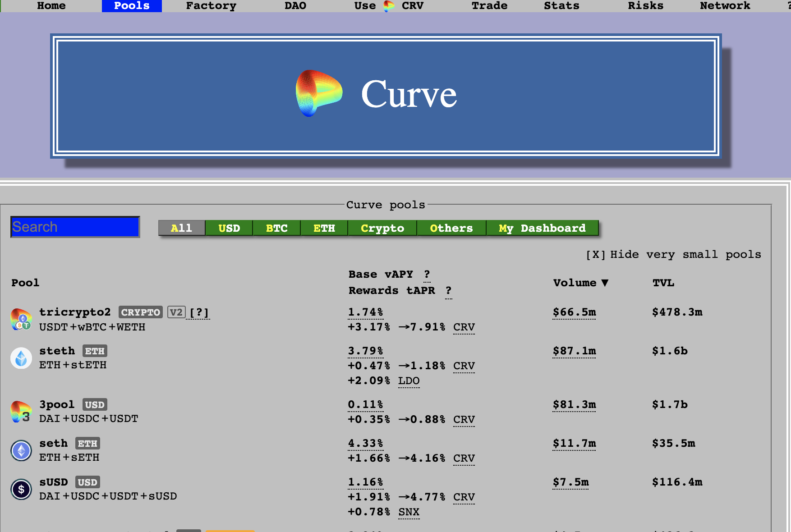
Task: Select the ETH pools filter tab
Action: pos(324,228)
